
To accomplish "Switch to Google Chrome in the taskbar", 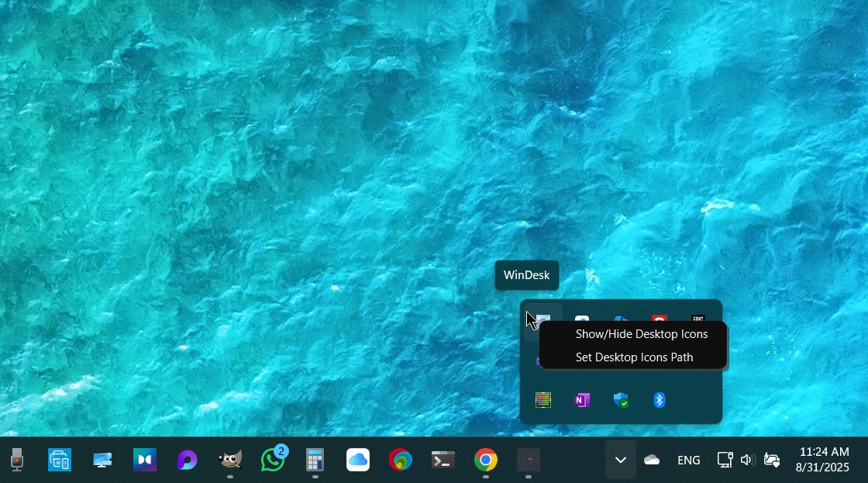I will coord(485,460).
